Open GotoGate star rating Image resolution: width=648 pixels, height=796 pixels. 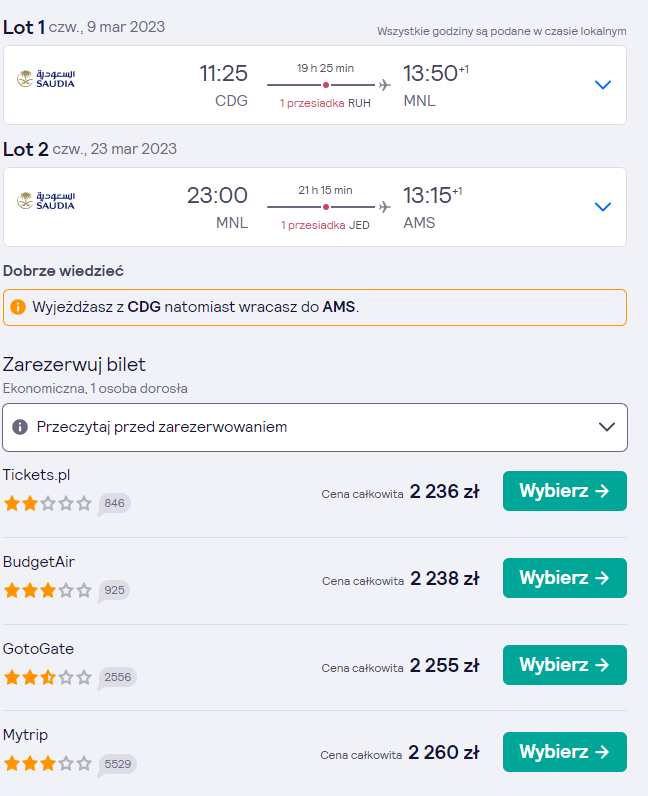point(48,677)
